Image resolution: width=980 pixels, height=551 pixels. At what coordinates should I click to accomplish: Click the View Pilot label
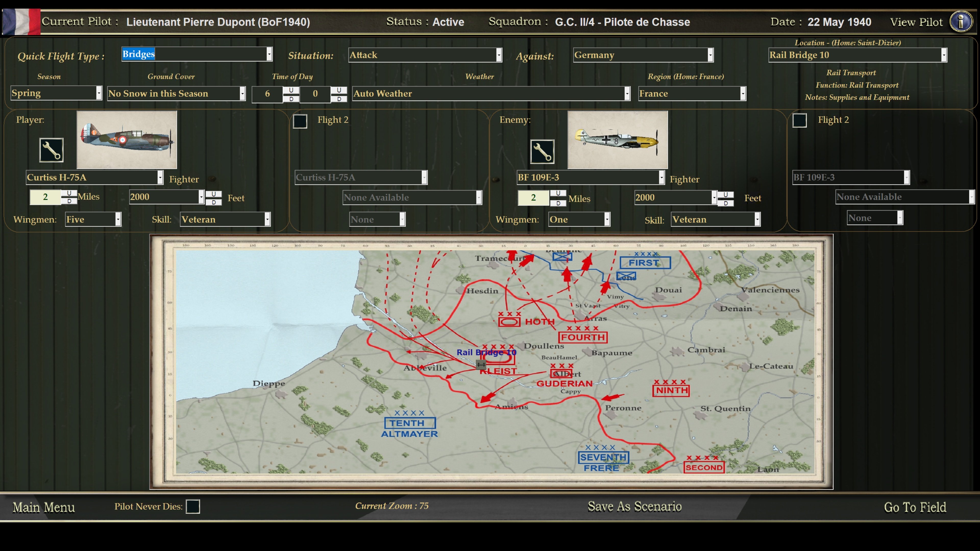tap(916, 22)
